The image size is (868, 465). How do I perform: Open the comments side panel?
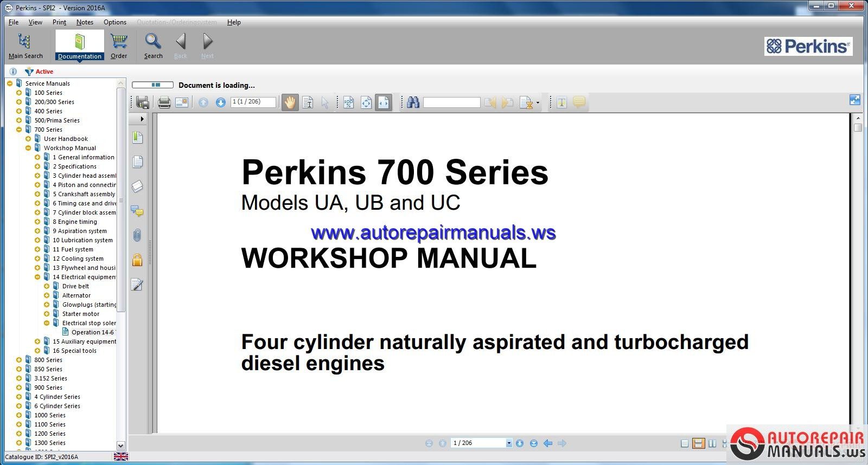pyautogui.click(x=137, y=211)
